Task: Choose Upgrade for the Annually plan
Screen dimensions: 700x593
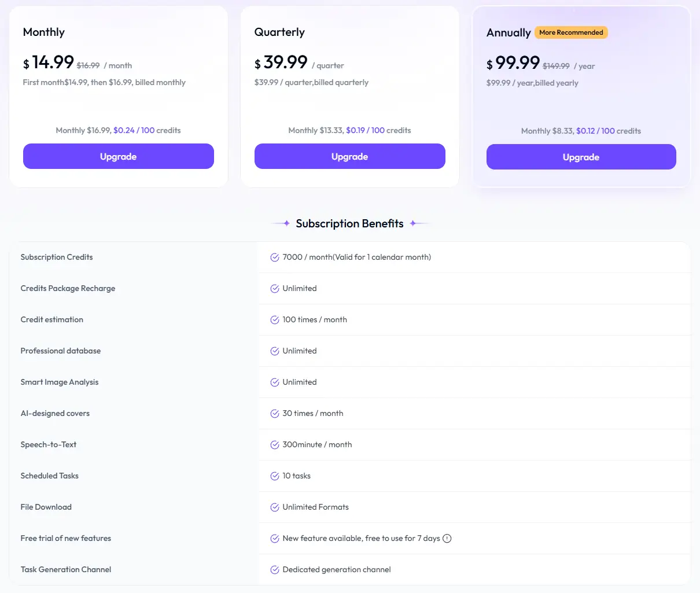Action: click(581, 157)
